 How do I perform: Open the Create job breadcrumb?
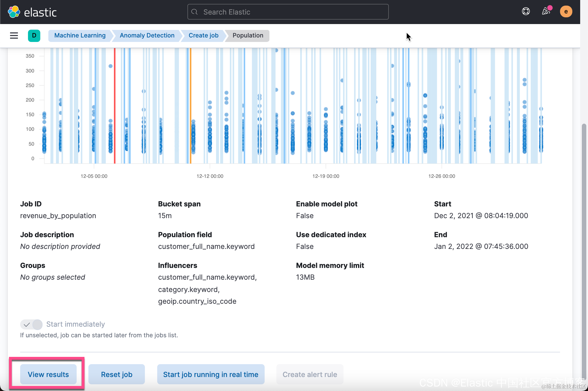203,36
